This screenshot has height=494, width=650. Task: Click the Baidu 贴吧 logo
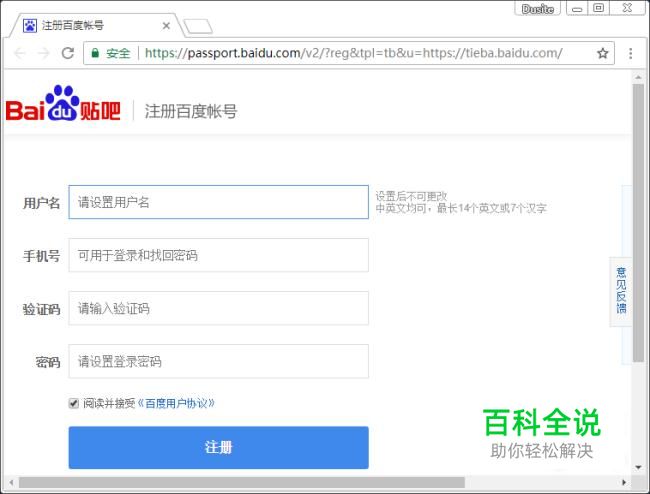(x=63, y=104)
